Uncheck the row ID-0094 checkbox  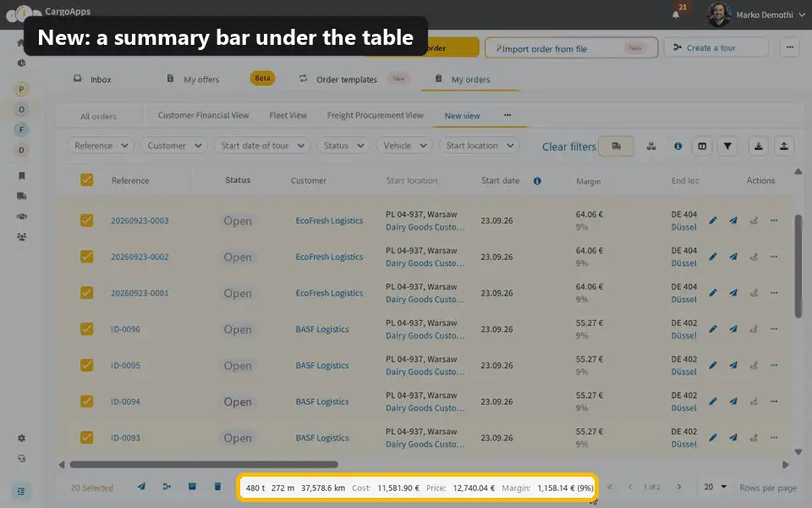[x=86, y=401]
